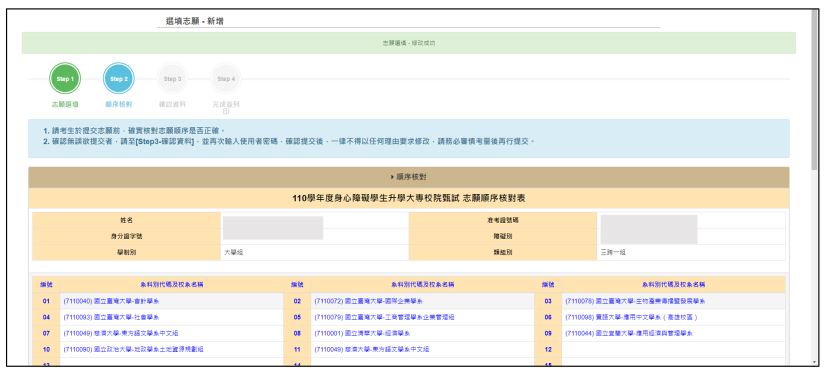Click the 准考證號碼 label cell
The width and height of the screenshot is (831, 376).
[503, 220]
